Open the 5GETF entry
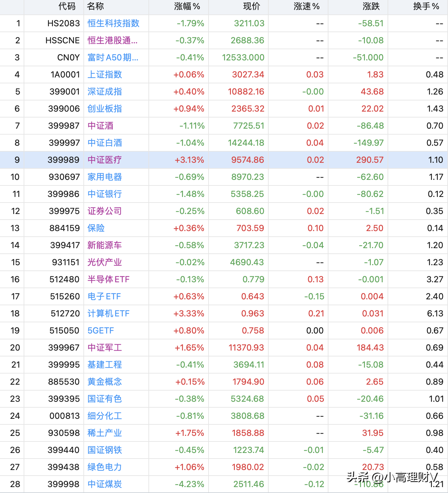Viewport: 448px width, 493px height. click(101, 331)
